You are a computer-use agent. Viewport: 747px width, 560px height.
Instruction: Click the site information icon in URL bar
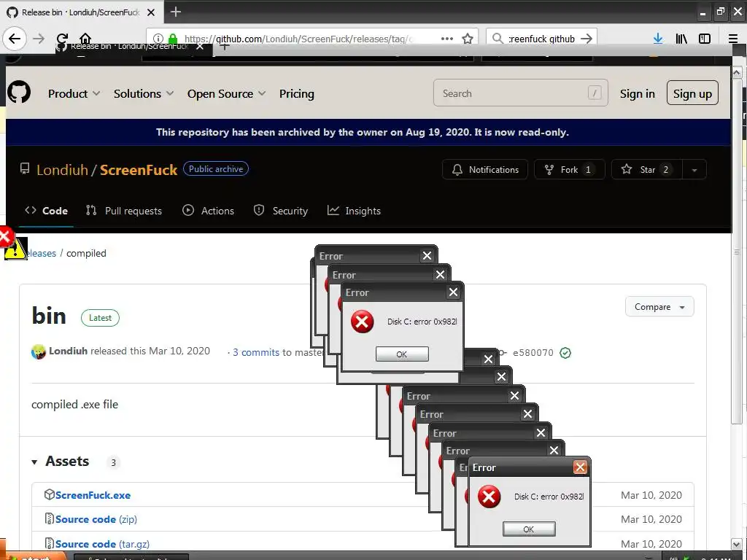(158, 39)
